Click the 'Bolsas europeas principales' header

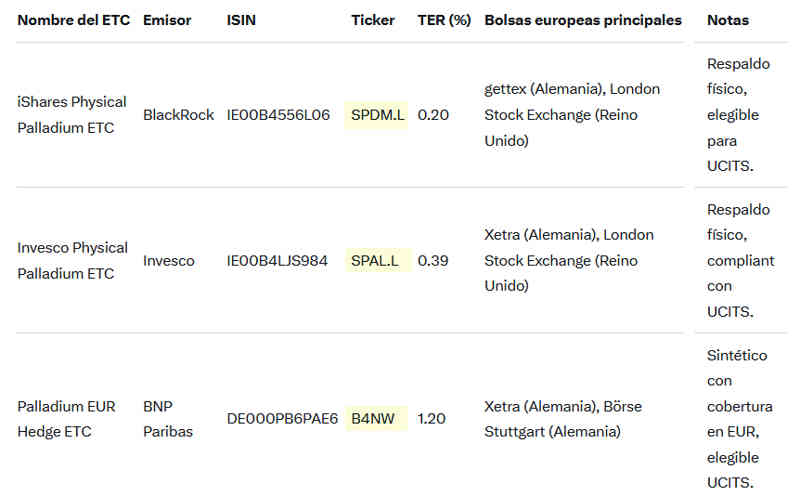point(583,20)
